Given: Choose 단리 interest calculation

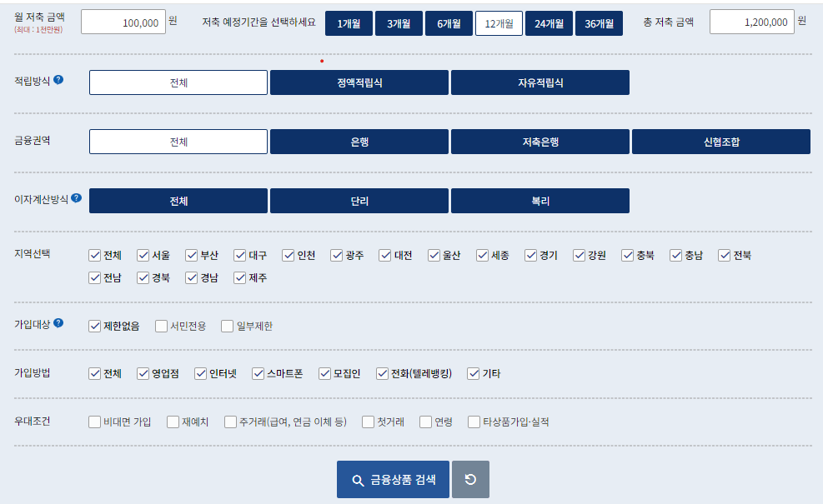Looking at the screenshot, I should 359,200.
